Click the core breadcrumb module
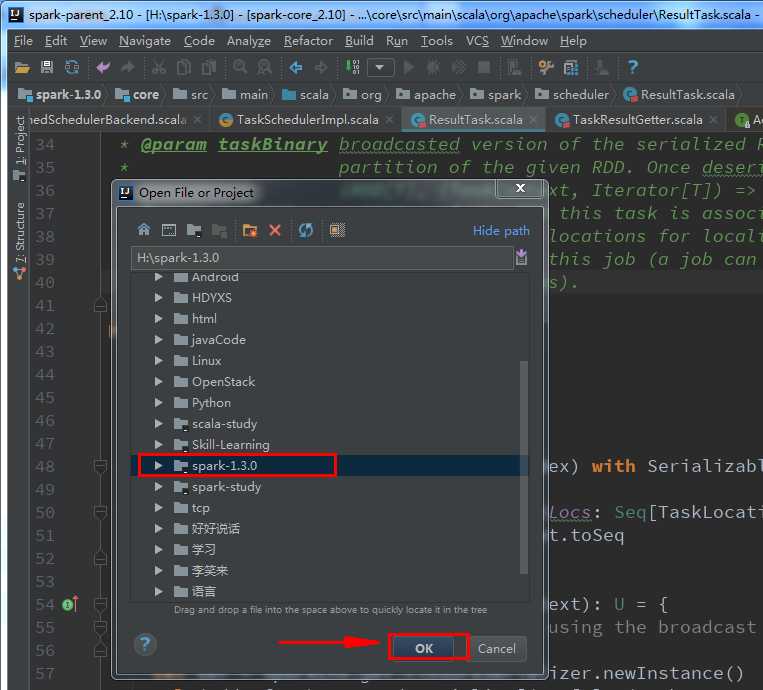Screen dimensions: 763x690 137,94
